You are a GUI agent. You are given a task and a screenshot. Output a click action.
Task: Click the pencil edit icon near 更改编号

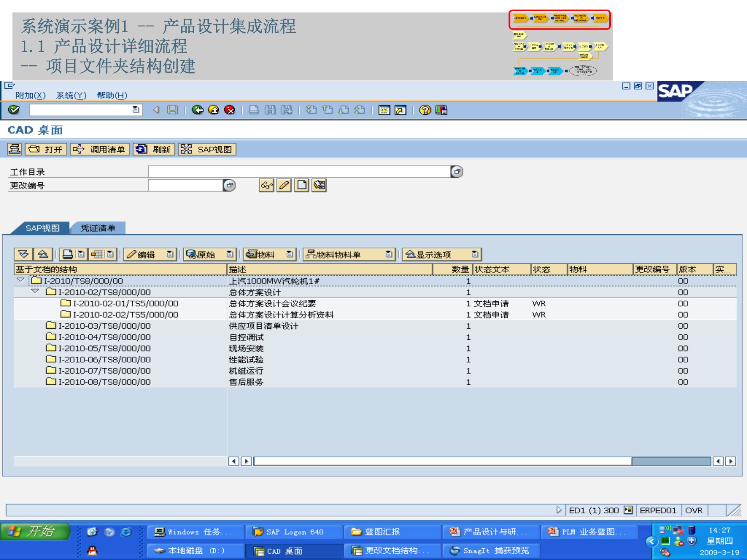pos(284,185)
